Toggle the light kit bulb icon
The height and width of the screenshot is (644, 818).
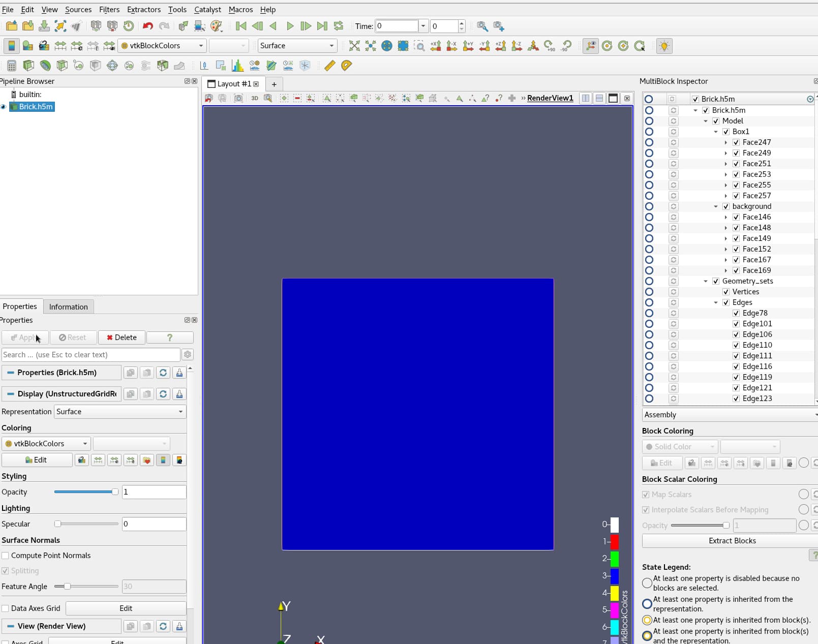point(664,46)
